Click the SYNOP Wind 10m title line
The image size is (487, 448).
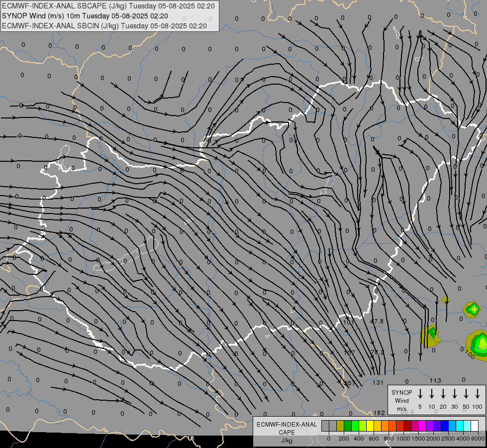[85, 16]
